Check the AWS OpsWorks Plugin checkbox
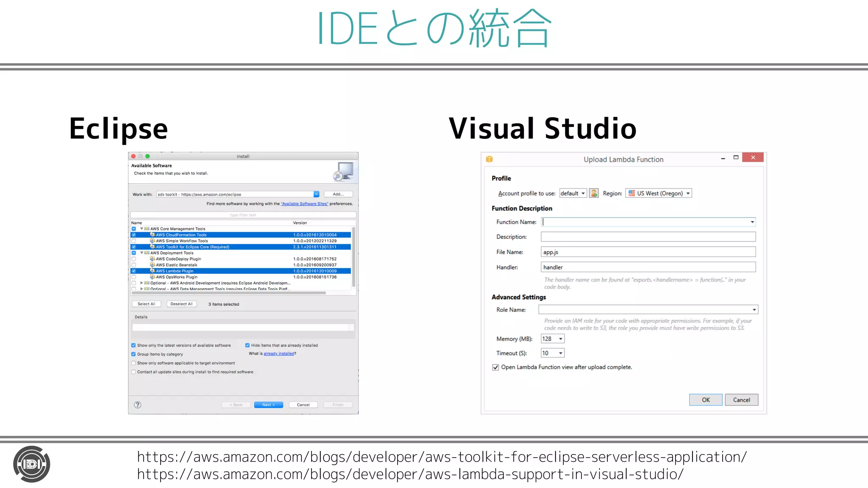The image size is (868, 488). tap(134, 277)
